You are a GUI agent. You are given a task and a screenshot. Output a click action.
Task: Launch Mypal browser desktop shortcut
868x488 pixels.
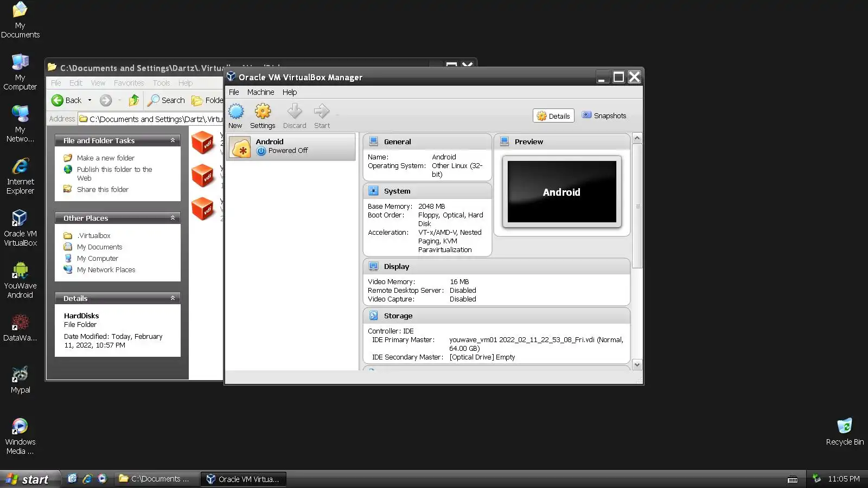[x=20, y=380]
